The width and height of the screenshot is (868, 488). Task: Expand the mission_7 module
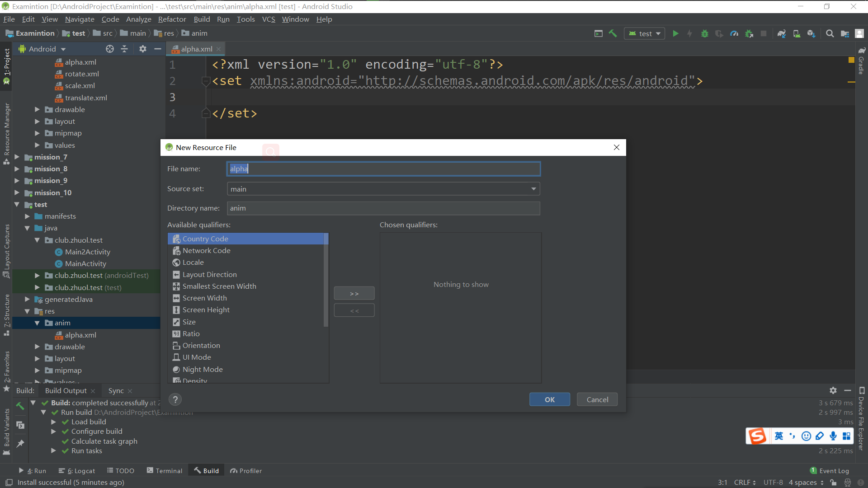[17, 157]
